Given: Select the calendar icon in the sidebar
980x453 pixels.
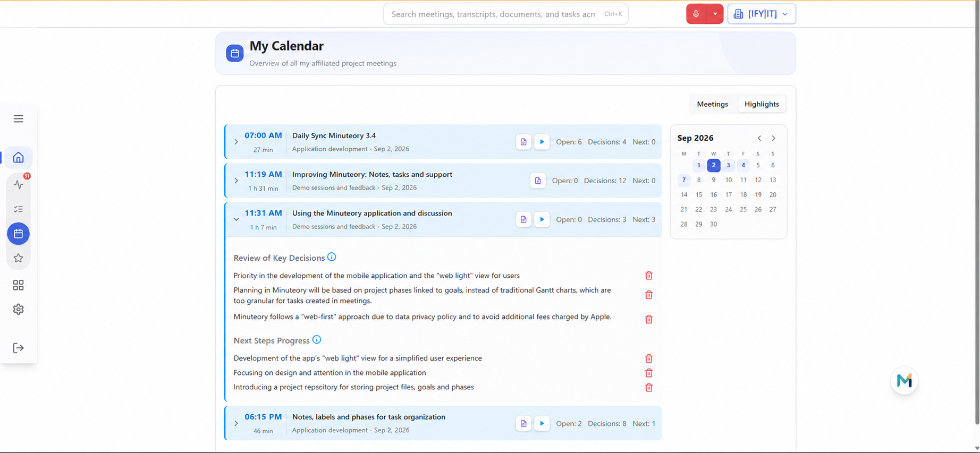Looking at the screenshot, I should point(19,234).
